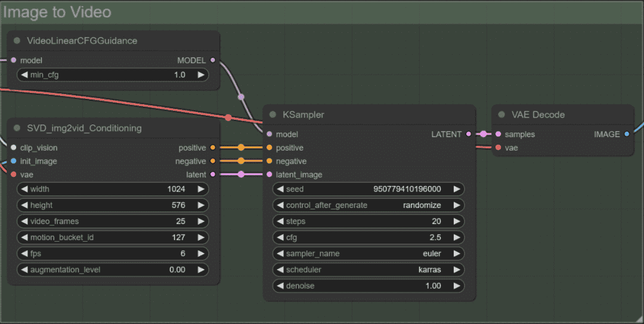Collapse the SVD_img2vid_Conditioning node using its dot
Image resolution: width=644 pixels, height=324 pixels.
pos(17,128)
